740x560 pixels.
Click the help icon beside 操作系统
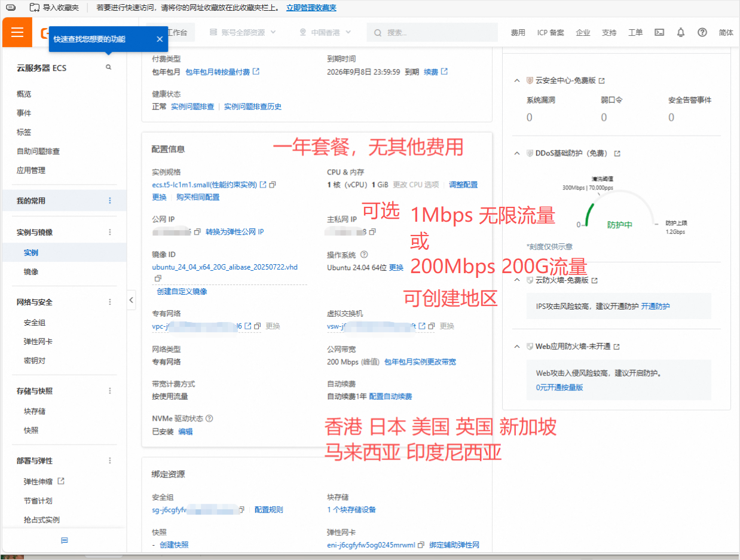[x=364, y=255]
